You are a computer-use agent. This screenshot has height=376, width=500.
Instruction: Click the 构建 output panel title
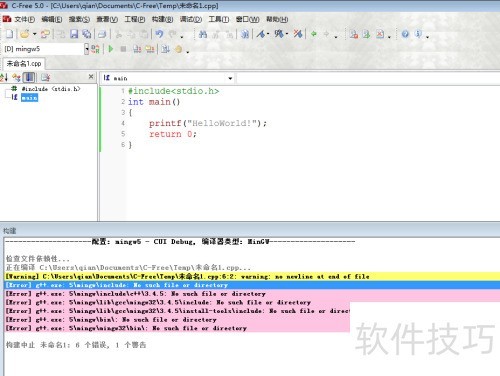10,231
